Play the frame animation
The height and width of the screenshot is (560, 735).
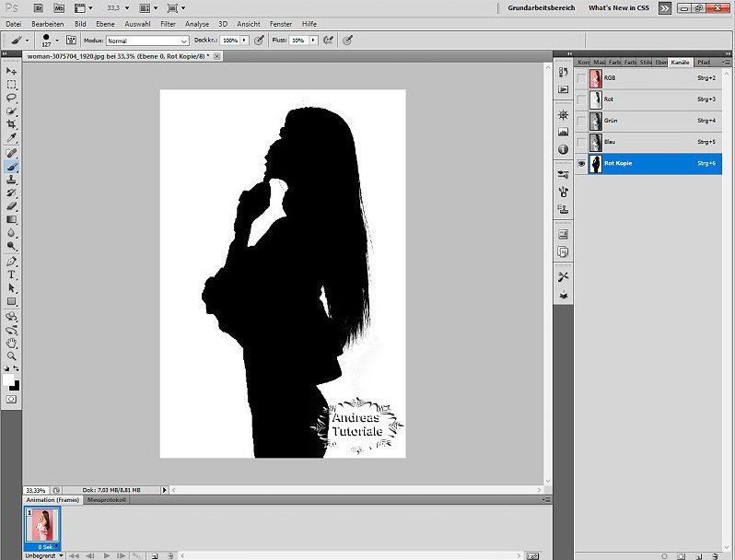(x=107, y=555)
